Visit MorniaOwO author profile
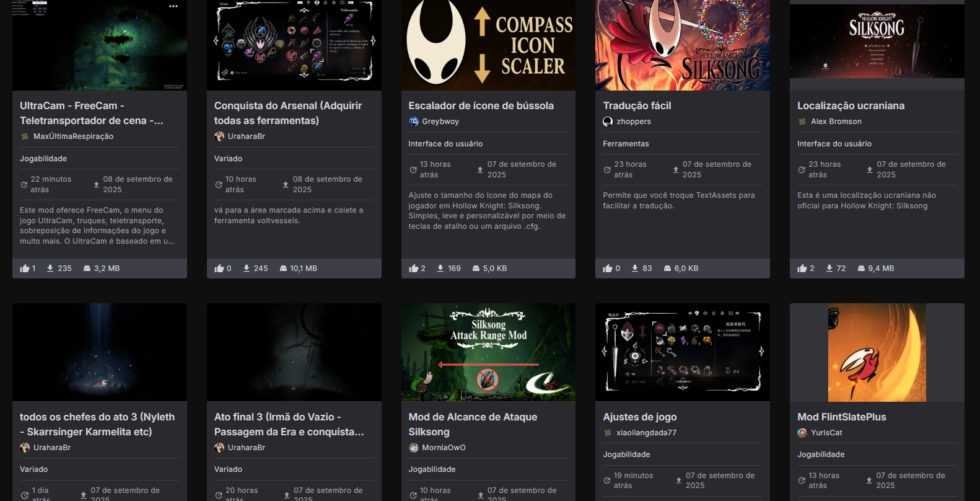 [x=444, y=448]
